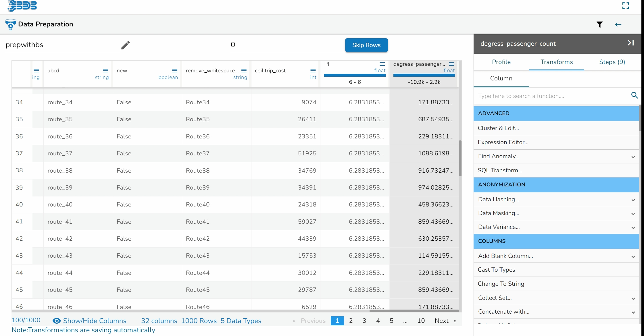Open the Steps (9) tab
644x336 pixels.
click(612, 62)
